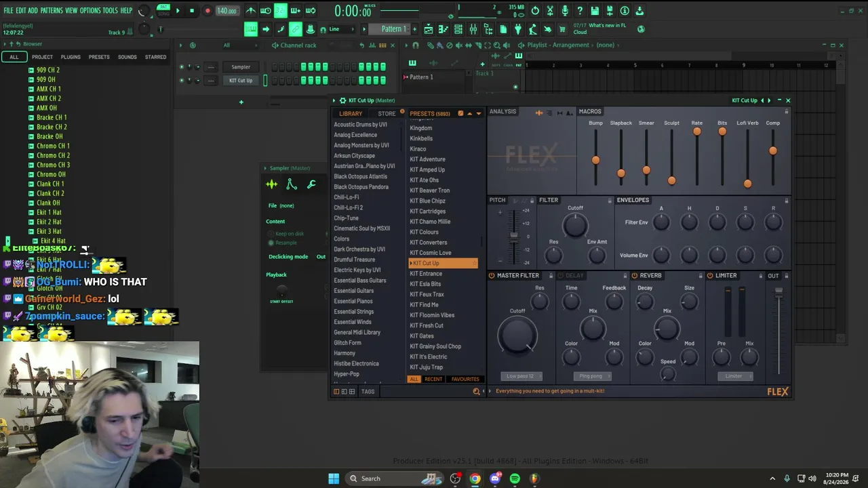Toggle the DELAY power button

coord(560,276)
